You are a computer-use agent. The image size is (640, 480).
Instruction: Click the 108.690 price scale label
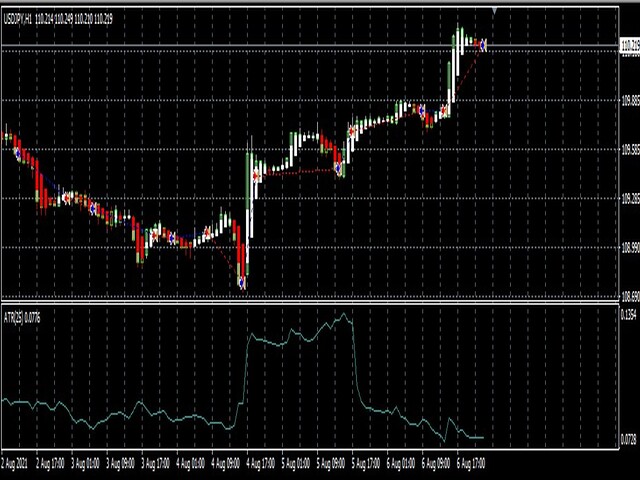pyautogui.click(x=631, y=297)
